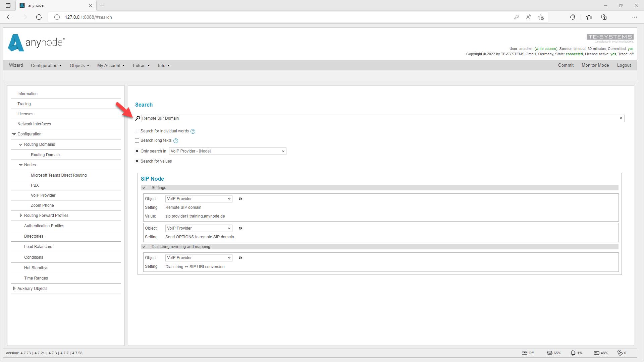The width and height of the screenshot is (644, 362).
Task: Open help for Search for individual words
Action: pos(193,131)
